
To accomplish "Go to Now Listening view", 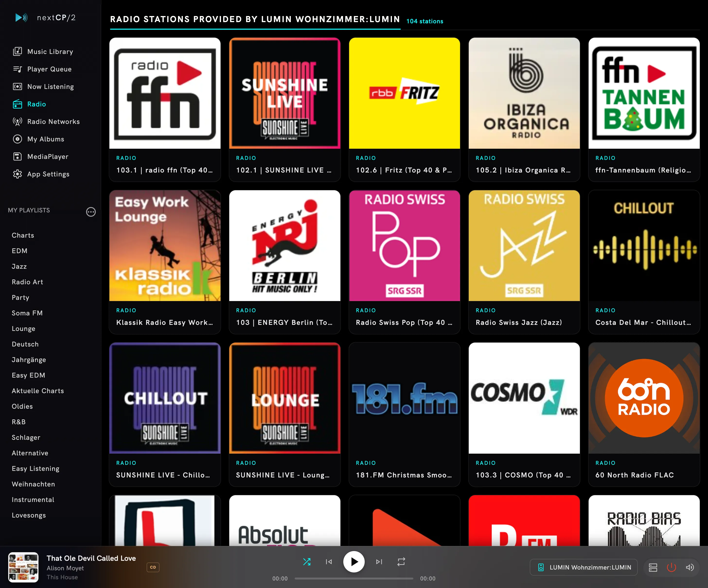I will [x=43, y=86].
